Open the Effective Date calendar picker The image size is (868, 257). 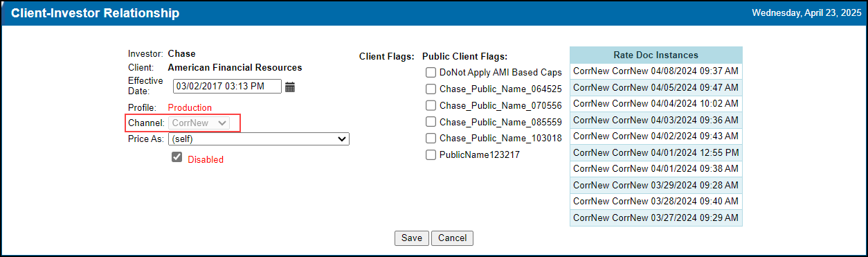coord(290,87)
